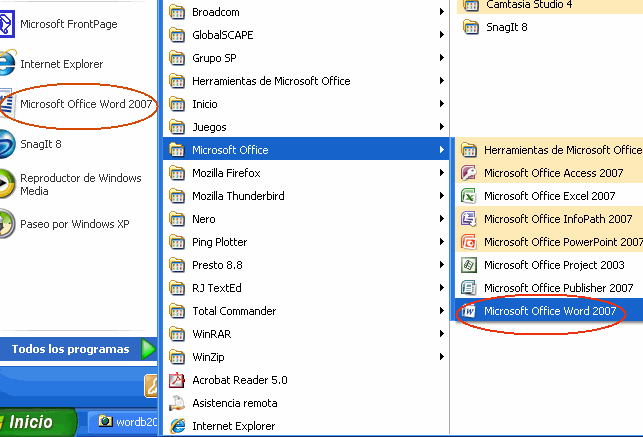Screen dimensions: 643x437
Task: Click Reproductor de Windows Media icon
Action: point(7,184)
